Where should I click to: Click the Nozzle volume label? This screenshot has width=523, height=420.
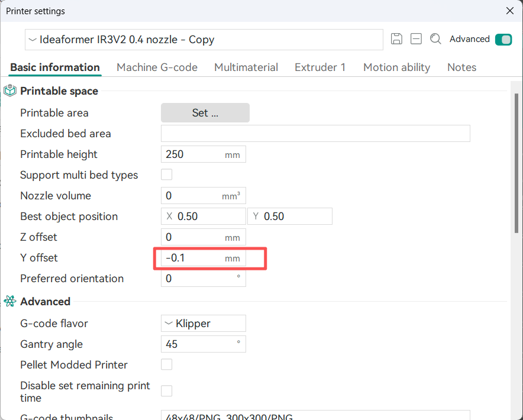click(56, 195)
